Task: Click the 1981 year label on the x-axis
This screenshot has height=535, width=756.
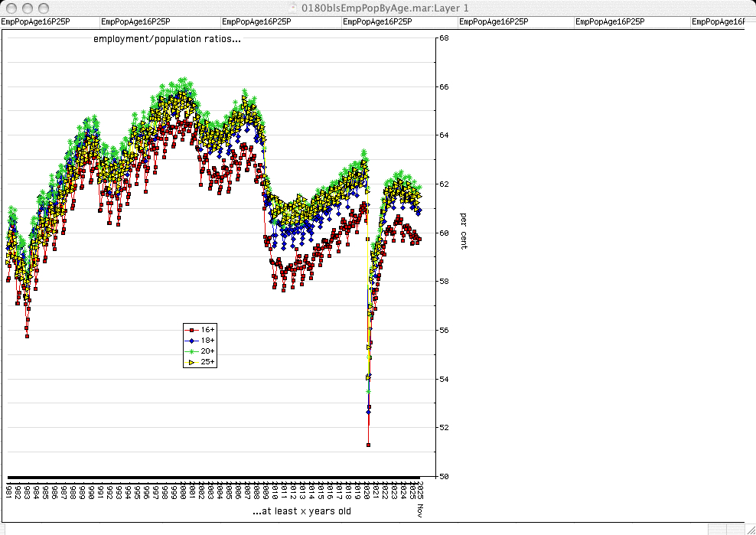Action: click(x=8, y=490)
